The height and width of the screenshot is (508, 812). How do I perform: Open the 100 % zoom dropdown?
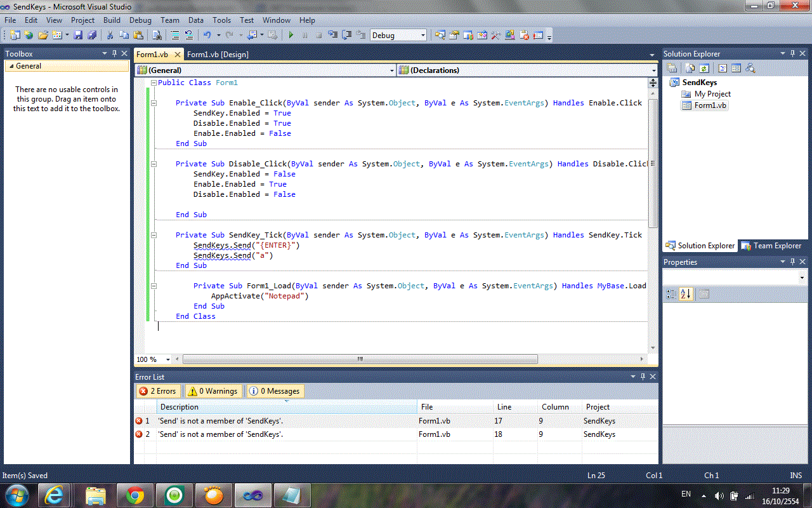pyautogui.click(x=168, y=359)
